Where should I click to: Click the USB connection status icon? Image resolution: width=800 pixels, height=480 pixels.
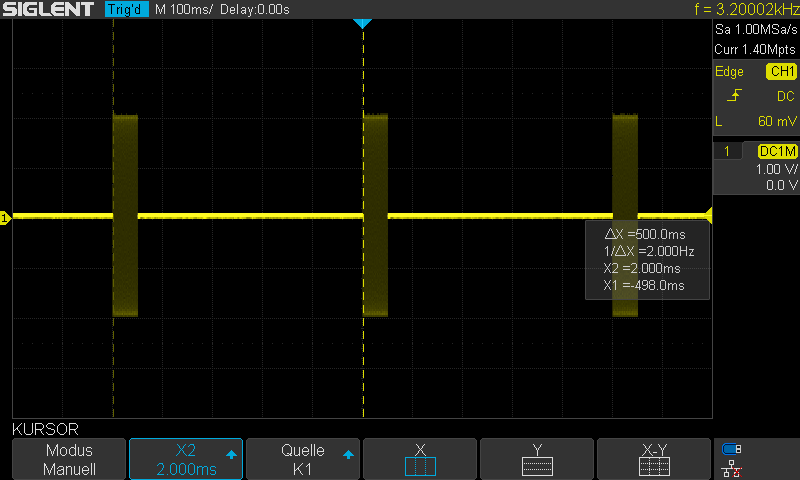[x=732, y=449]
